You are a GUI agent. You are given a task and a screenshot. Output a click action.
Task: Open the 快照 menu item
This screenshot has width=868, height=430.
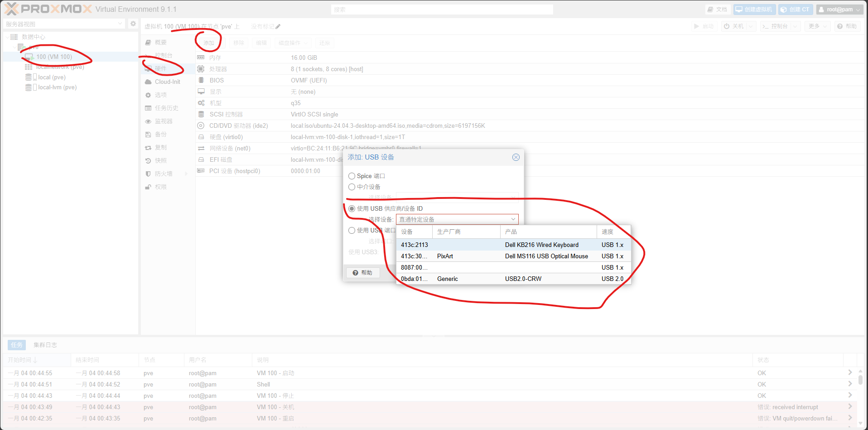click(x=160, y=161)
